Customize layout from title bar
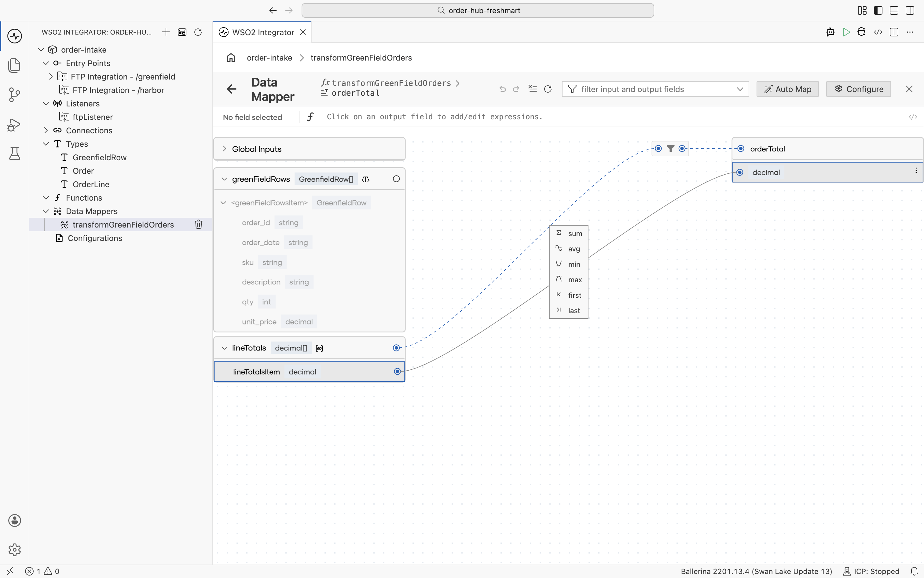The height and width of the screenshot is (578, 924). (862, 10)
